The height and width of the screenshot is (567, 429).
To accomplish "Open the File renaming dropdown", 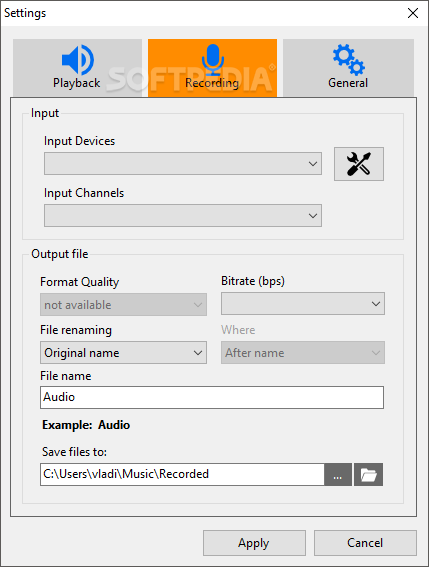I will tap(123, 353).
